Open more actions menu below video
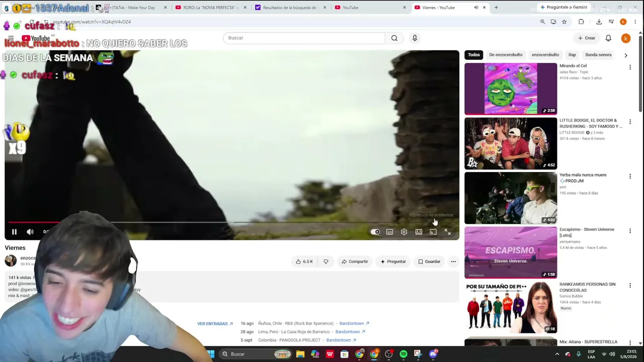Screen dimensions: 644x362 pos(453,261)
